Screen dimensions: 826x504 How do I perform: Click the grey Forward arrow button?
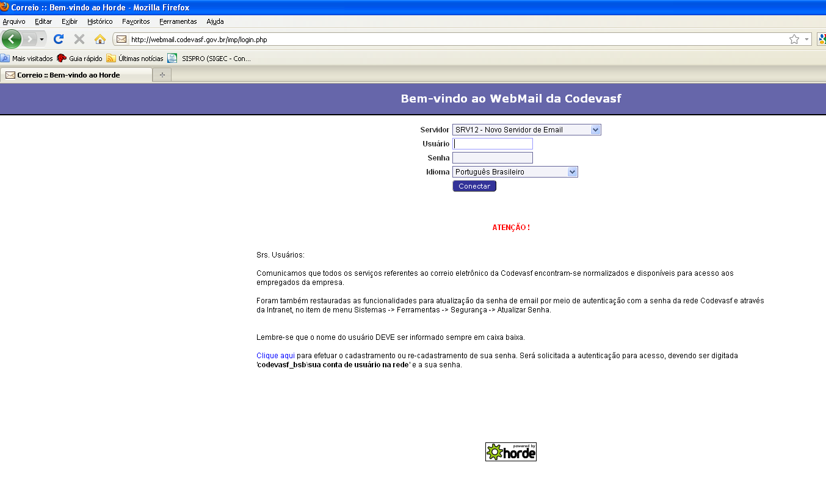(x=29, y=39)
